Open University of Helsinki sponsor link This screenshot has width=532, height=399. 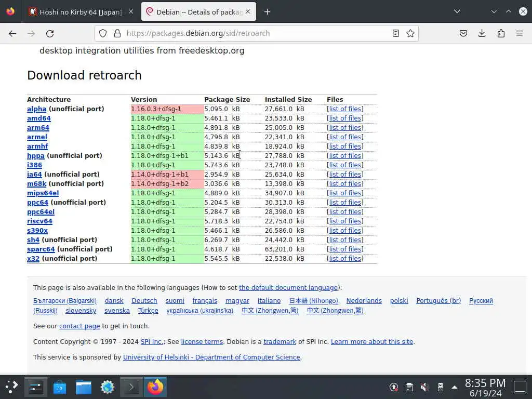(x=212, y=357)
